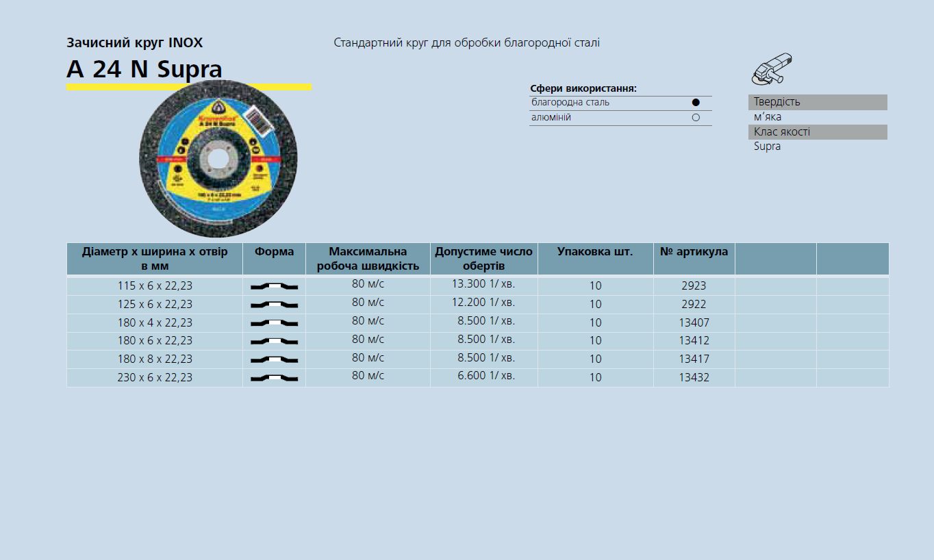
Task: Click shape icon in the 180 x 4 row
Action: (274, 323)
